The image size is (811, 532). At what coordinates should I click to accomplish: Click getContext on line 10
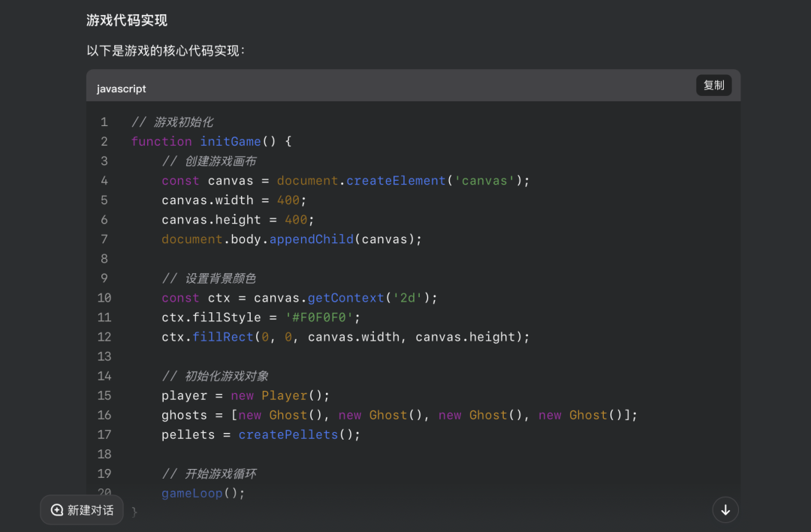tap(345, 297)
